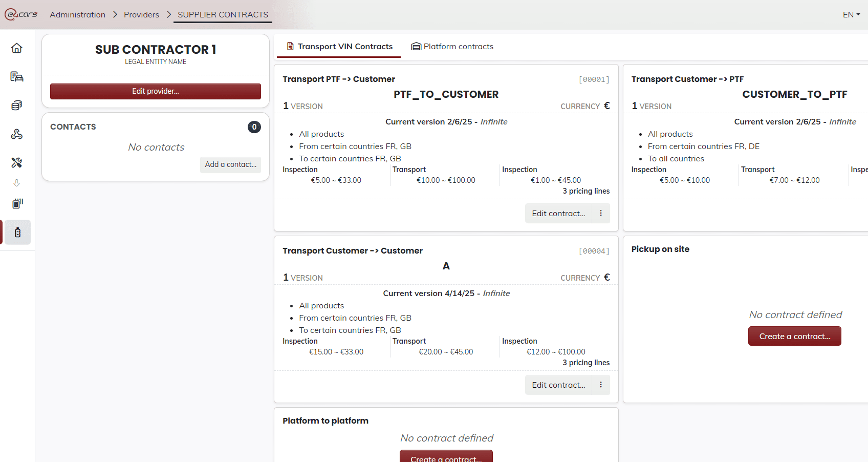Edit contract for Transport PTF to Customer
The width and height of the screenshot is (868, 462).
pos(558,213)
